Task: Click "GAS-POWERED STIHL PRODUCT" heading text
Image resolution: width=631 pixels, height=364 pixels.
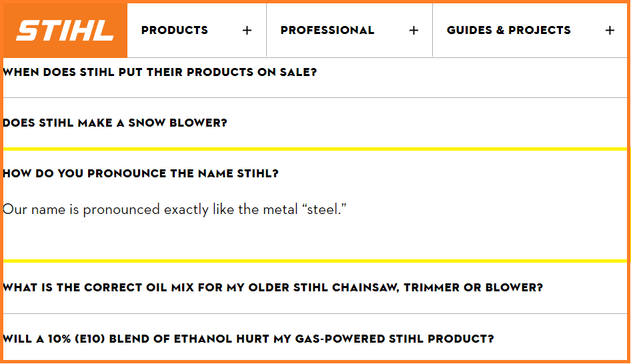Action: 394,339
